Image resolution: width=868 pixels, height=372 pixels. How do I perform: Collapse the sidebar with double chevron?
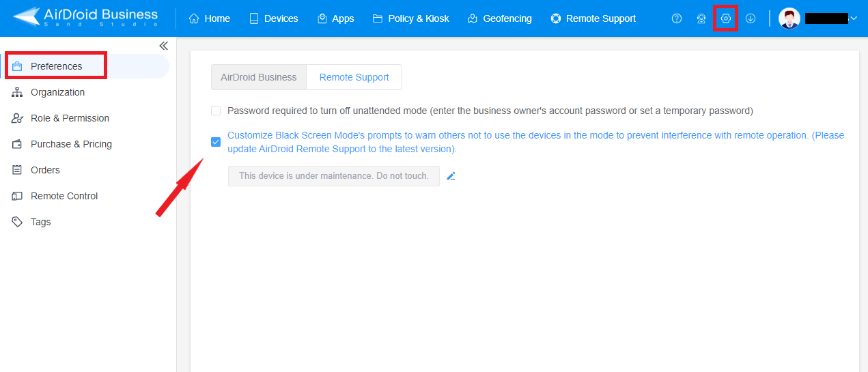click(163, 46)
